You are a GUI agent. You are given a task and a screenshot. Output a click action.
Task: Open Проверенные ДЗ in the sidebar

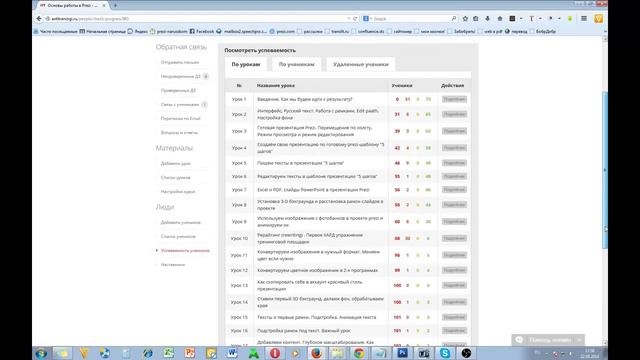coord(178,90)
